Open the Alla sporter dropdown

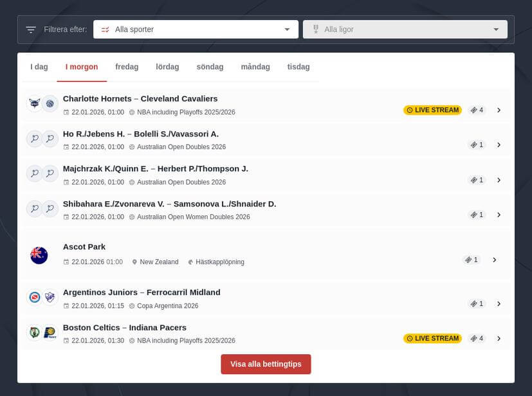pyautogui.click(x=196, y=30)
